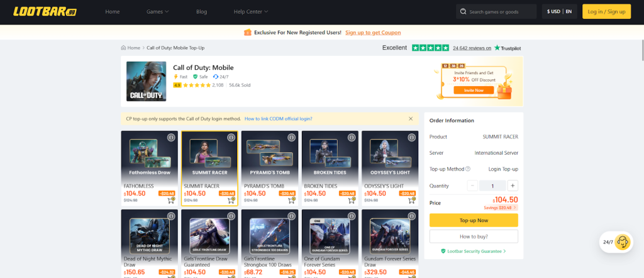Open How to link CODM official login

click(279, 119)
